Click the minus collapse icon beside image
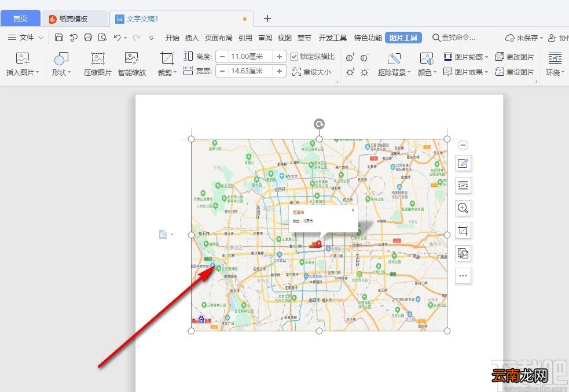 click(x=462, y=145)
